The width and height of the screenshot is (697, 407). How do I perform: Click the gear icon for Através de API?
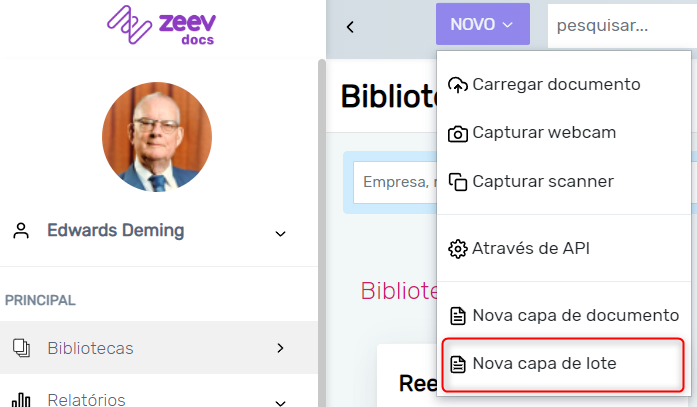click(x=458, y=249)
